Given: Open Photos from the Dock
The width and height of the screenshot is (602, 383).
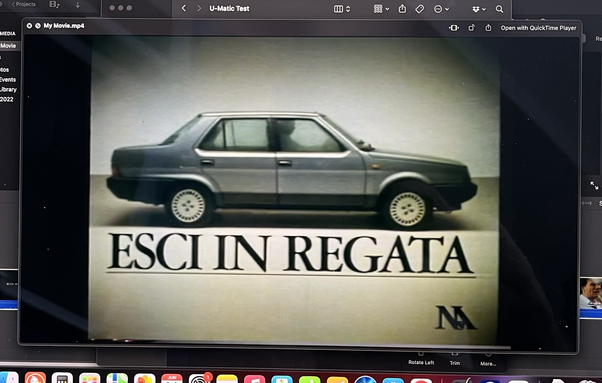Looking at the screenshot, I should pyautogui.click(x=145, y=378).
